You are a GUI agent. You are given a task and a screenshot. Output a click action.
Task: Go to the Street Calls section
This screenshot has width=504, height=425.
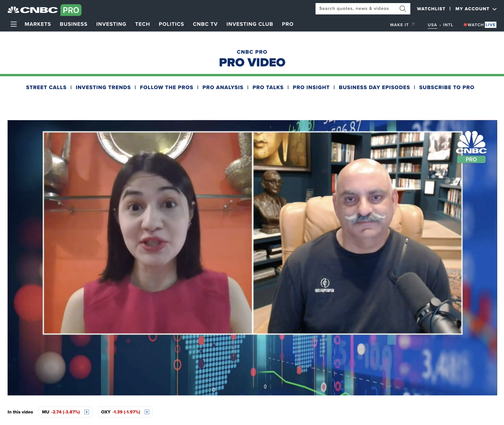(46, 87)
